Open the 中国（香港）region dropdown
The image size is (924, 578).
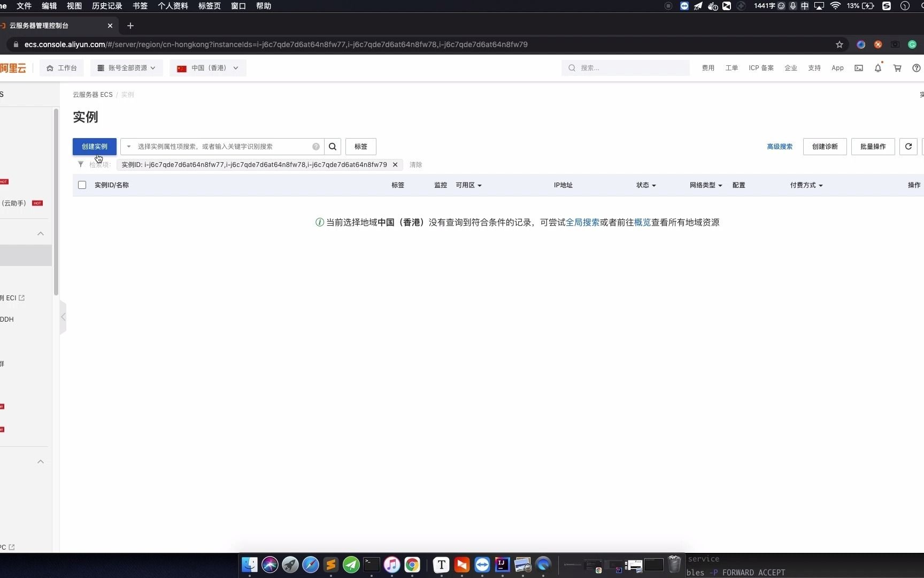pos(207,68)
